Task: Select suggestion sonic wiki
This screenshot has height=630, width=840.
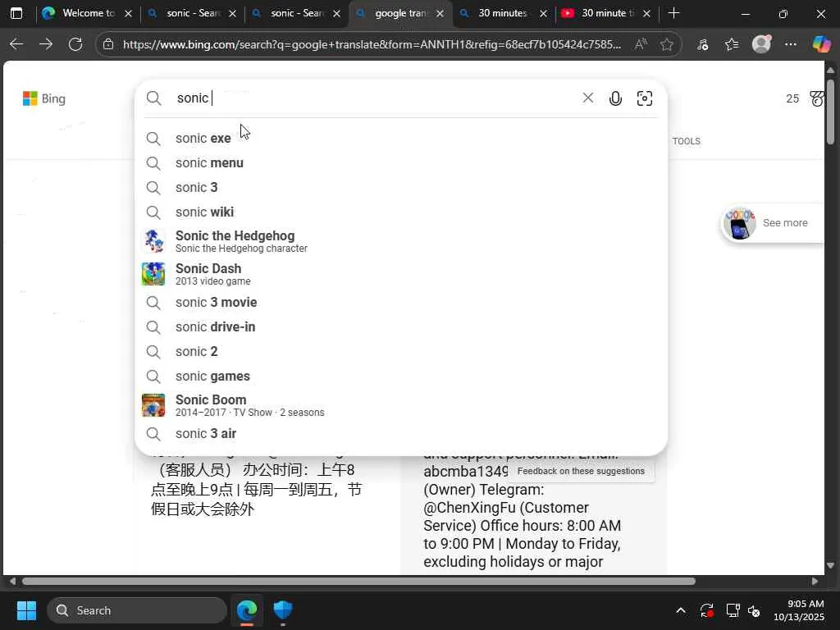Action: 400,212
